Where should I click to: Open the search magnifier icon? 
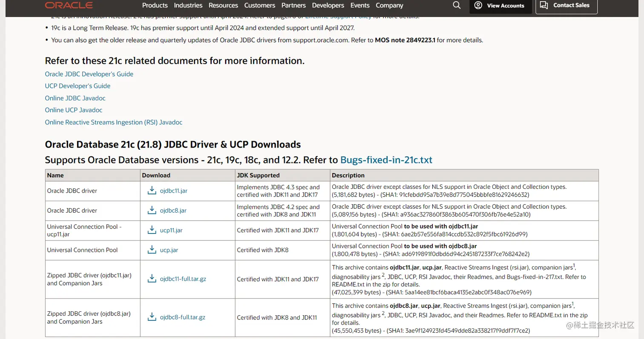[457, 5]
